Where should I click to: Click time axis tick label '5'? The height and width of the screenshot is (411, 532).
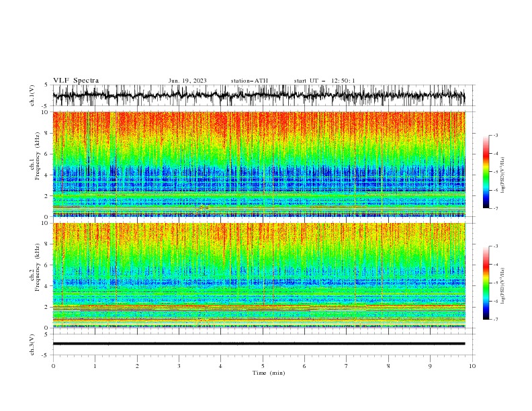point(263,366)
